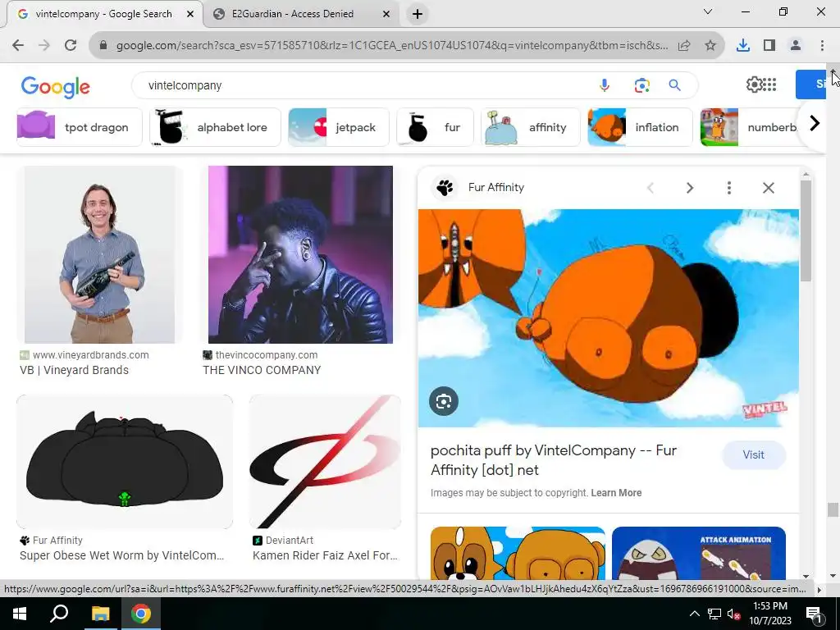Select the red and black logo thumbnail

tap(325, 462)
